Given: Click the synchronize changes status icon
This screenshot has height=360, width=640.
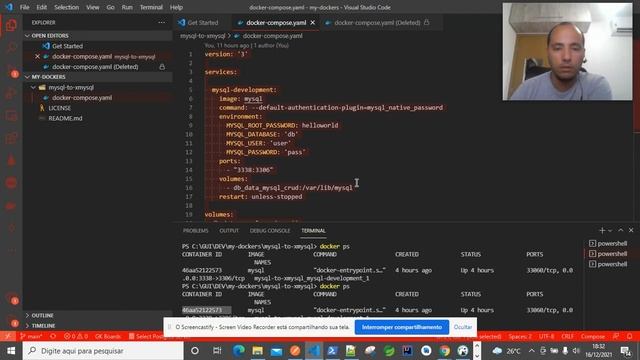Looking at the screenshot, I should click(53, 336).
